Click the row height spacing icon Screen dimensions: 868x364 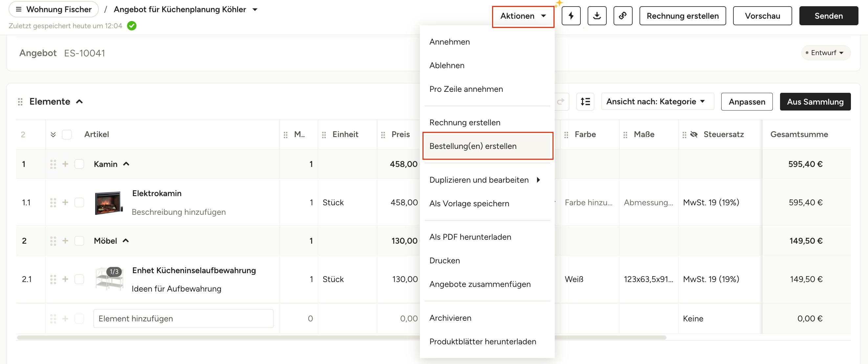pos(585,102)
